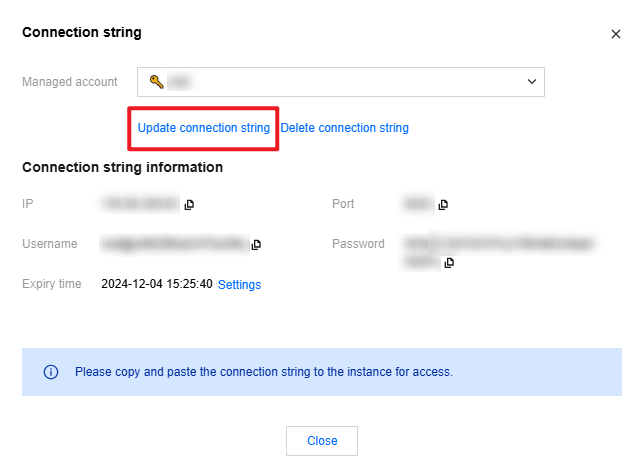Click the blurred Username value
Image resolution: width=639 pixels, height=473 pixels.
(x=174, y=244)
